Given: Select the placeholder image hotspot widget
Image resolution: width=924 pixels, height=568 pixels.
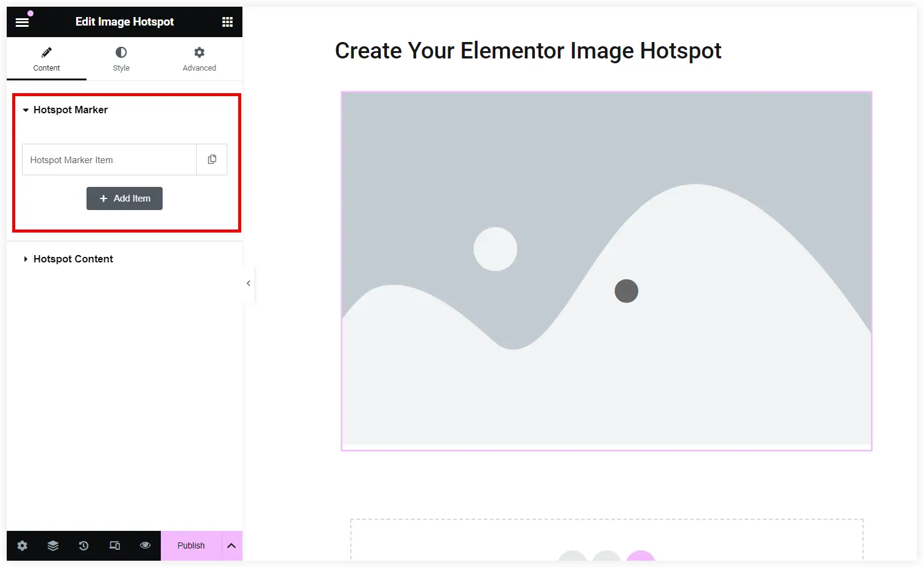Looking at the screenshot, I should point(607,271).
